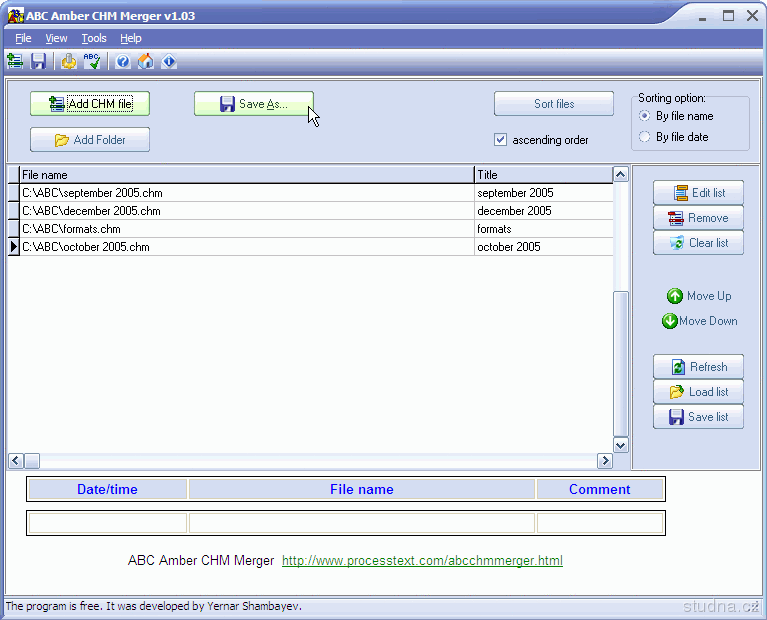The width and height of the screenshot is (767, 620).
Task: Move the selected file up
Action: [698, 296]
